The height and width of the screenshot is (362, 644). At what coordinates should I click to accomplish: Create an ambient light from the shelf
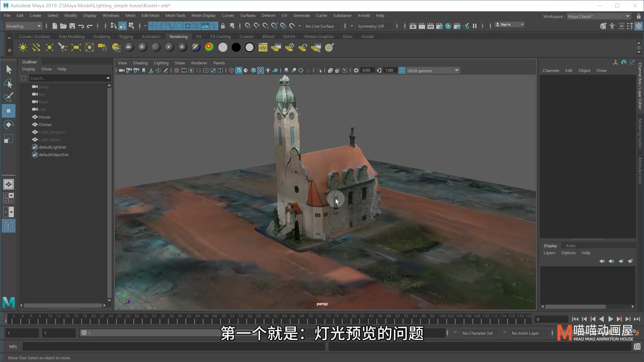tap(23, 47)
